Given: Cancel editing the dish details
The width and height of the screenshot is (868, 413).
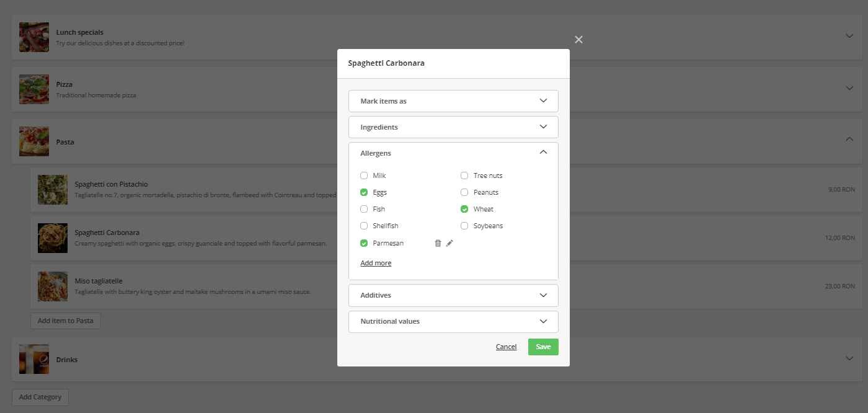Looking at the screenshot, I should [x=506, y=347].
